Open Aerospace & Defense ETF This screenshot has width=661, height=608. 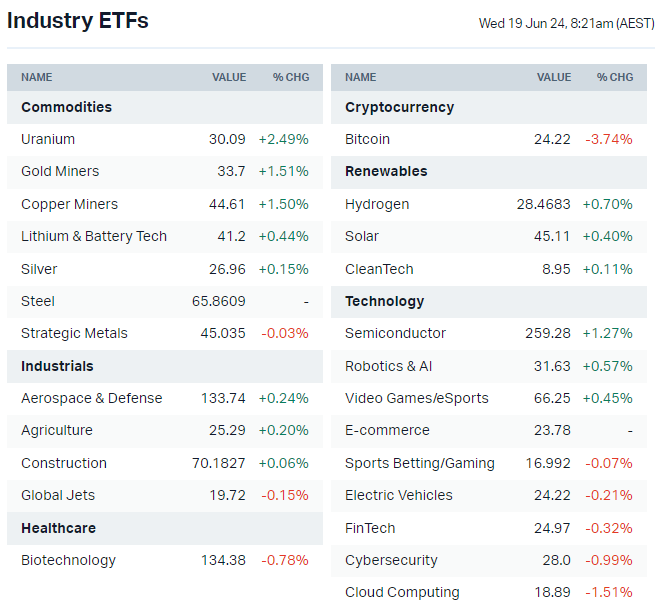91,398
